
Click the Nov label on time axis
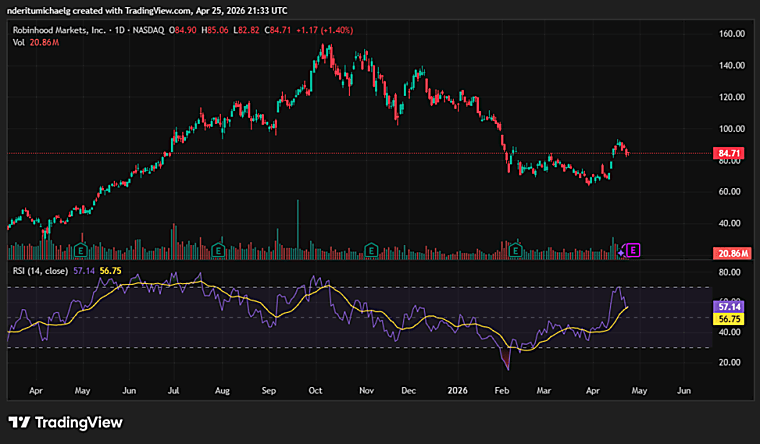tap(366, 391)
